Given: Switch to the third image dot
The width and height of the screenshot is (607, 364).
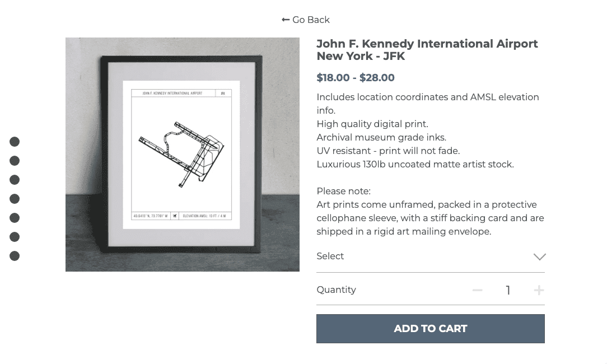Looking at the screenshot, I should [15, 180].
